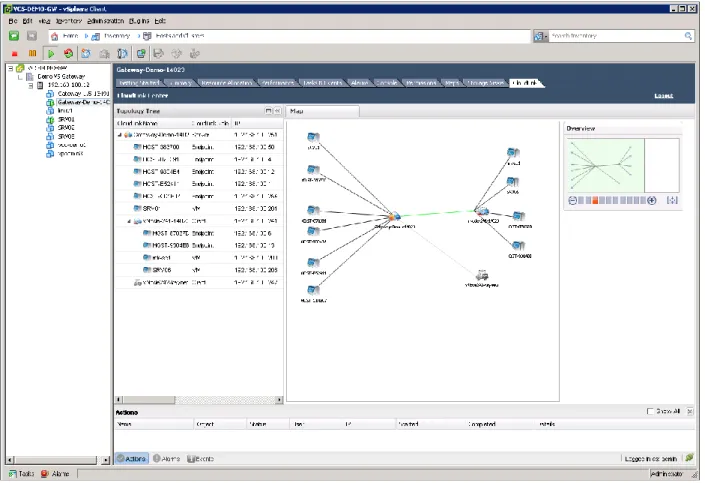Switch to the Resource Allocation tab
The image size is (705, 483).
point(227,83)
